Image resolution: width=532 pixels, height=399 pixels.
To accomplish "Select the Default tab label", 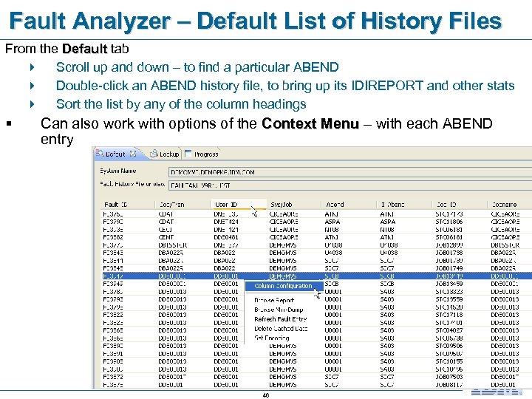I will point(115,154).
